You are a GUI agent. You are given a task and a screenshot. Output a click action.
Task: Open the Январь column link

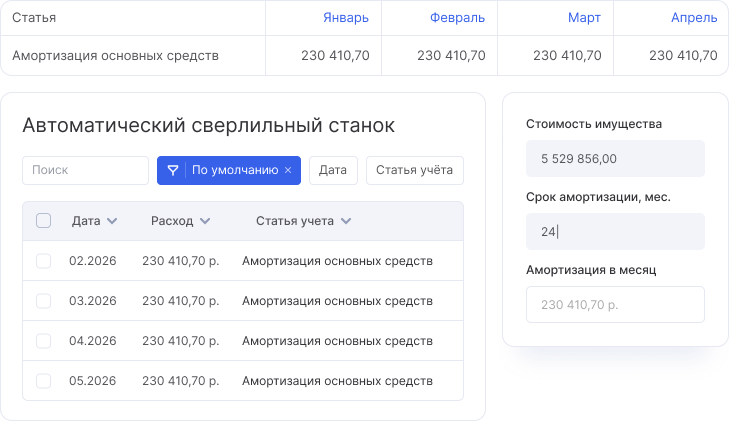[345, 18]
